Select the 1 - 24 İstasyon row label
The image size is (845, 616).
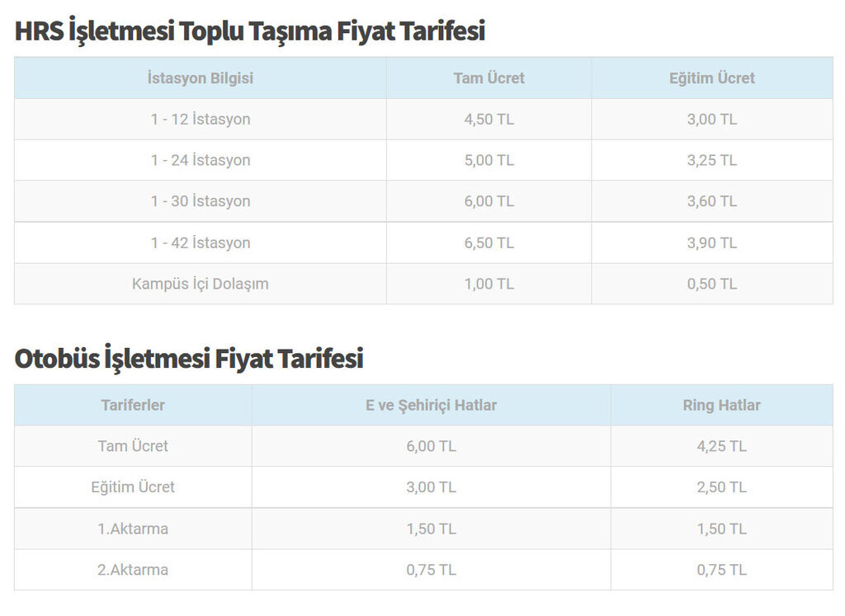coord(201,160)
